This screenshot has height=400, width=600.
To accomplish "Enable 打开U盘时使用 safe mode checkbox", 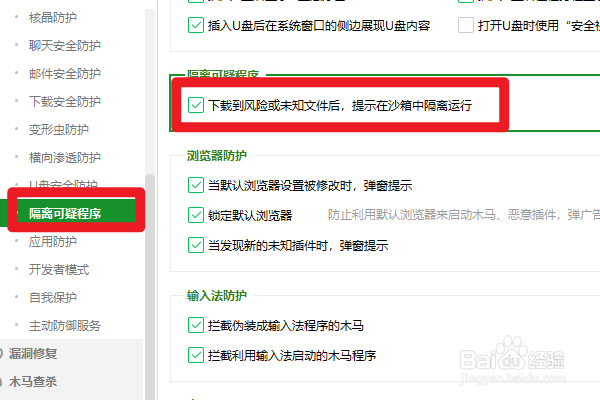I will point(466,25).
